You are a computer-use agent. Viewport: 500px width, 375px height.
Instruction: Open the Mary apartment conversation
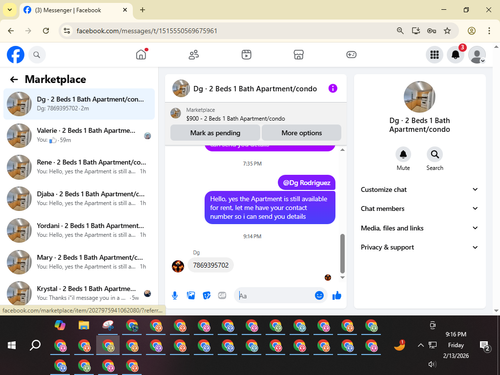(79, 262)
